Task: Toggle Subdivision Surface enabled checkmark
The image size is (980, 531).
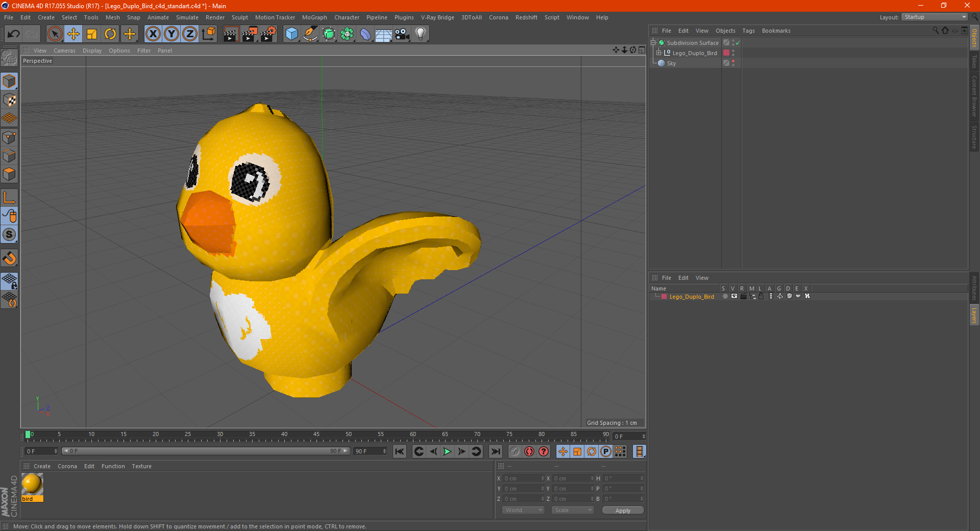Action: (738, 43)
